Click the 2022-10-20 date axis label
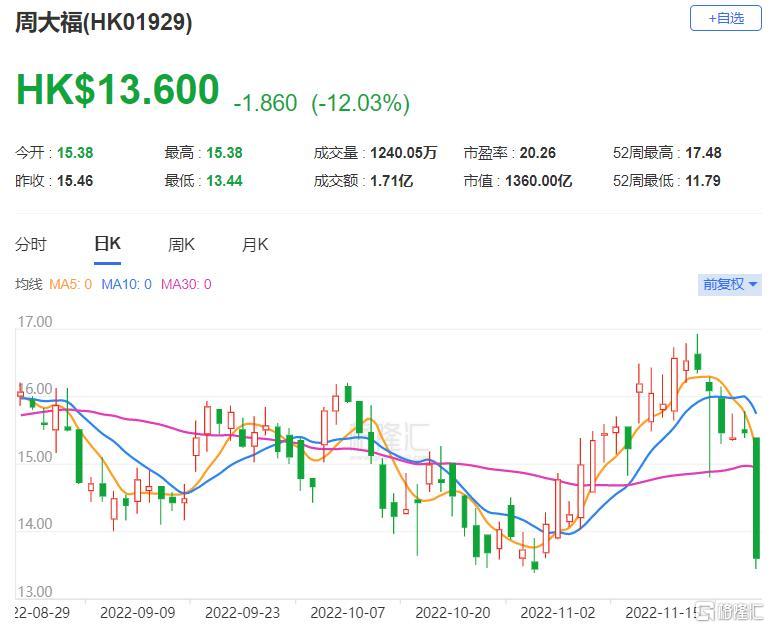Screen dimensions: 770x628 coord(453,613)
